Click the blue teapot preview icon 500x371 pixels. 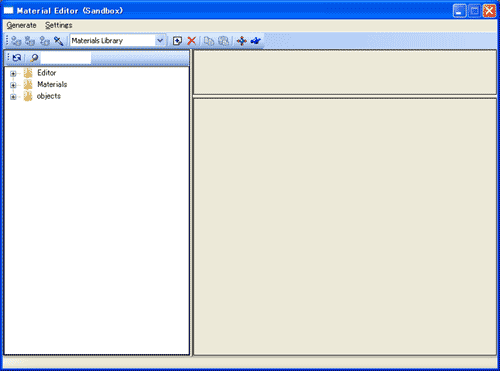(x=256, y=41)
